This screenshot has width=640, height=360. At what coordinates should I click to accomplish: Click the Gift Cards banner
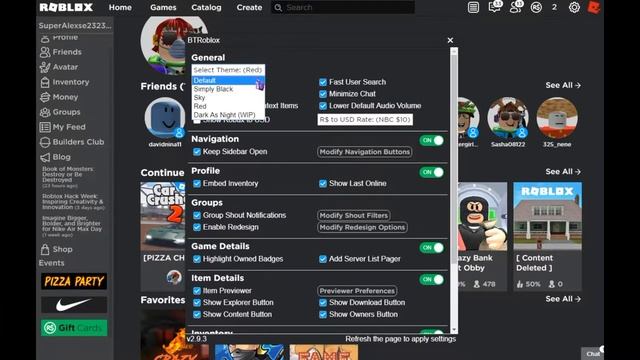pos(74,328)
